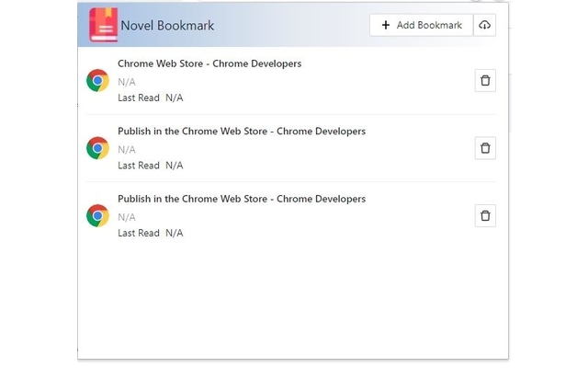Open the bottom 'Publish in the Chrome Web Store' title
The width and height of the screenshot is (588, 368).
coord(242,199)
